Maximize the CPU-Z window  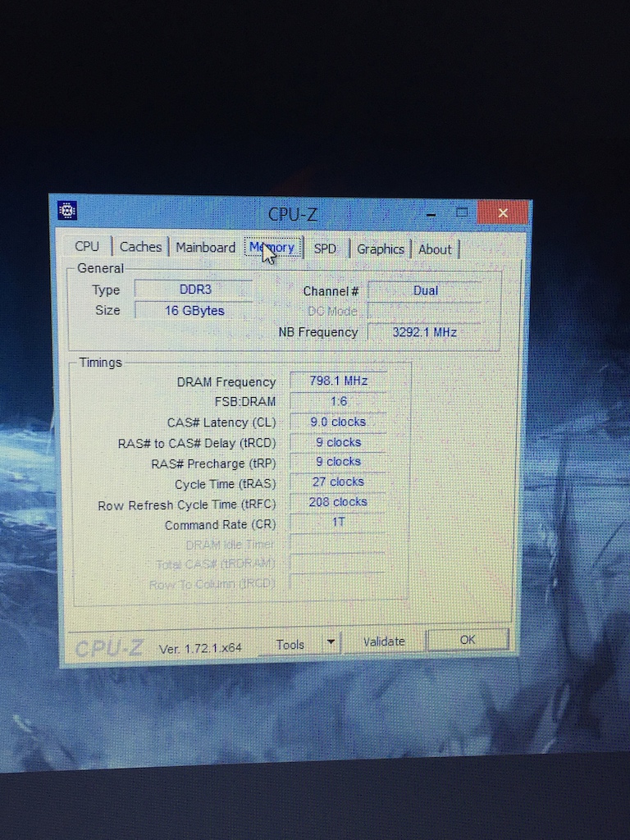pos(462,212)
